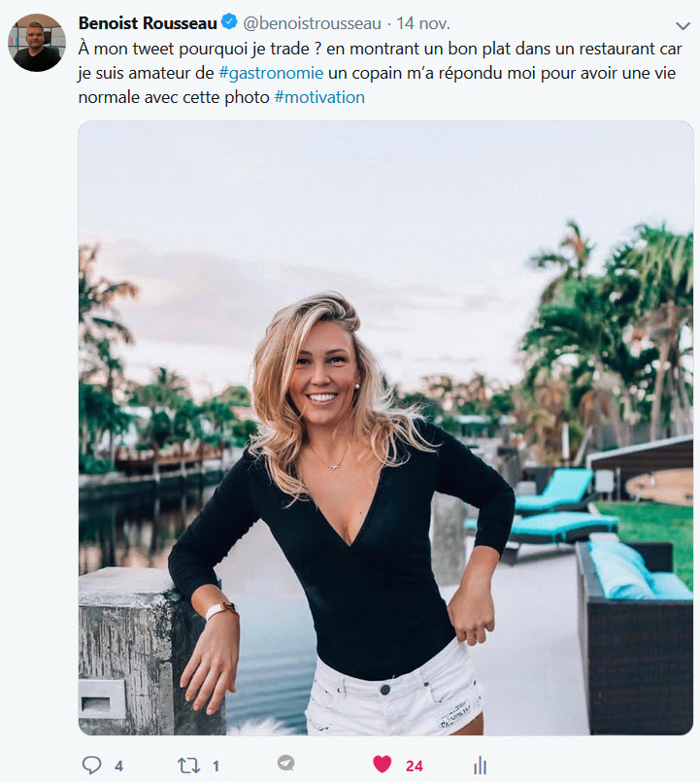Click the retweet count 1

click(216, 765)
